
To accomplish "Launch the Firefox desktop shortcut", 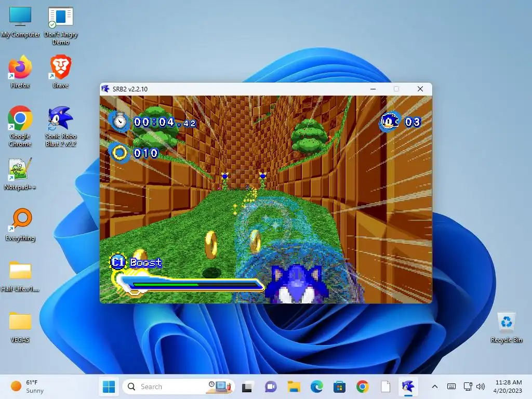I will click(20, 72).
